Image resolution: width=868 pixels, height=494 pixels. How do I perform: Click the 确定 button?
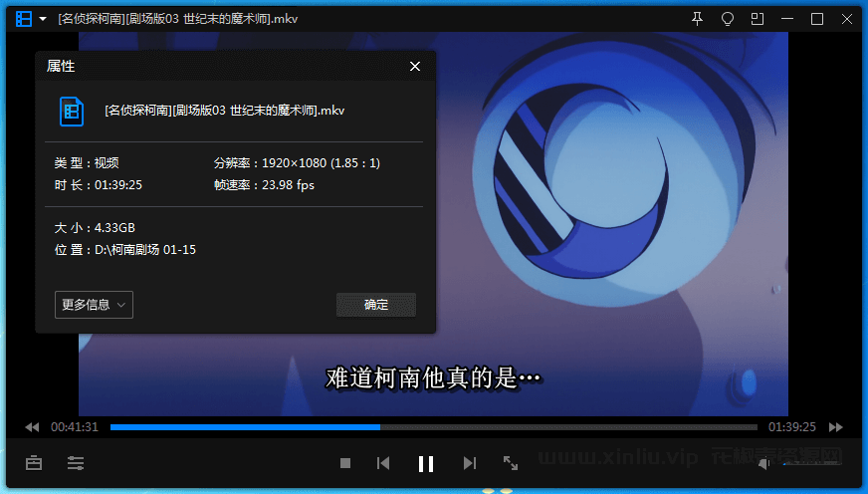(x=376, y=305)
